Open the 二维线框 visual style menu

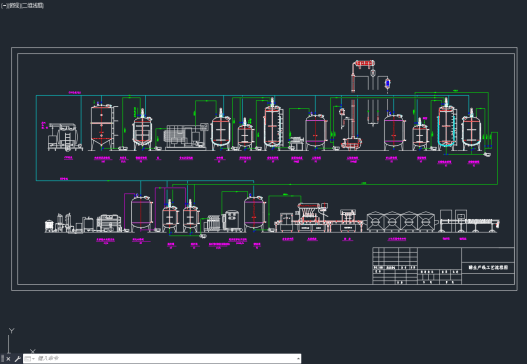tap(33, 6)
